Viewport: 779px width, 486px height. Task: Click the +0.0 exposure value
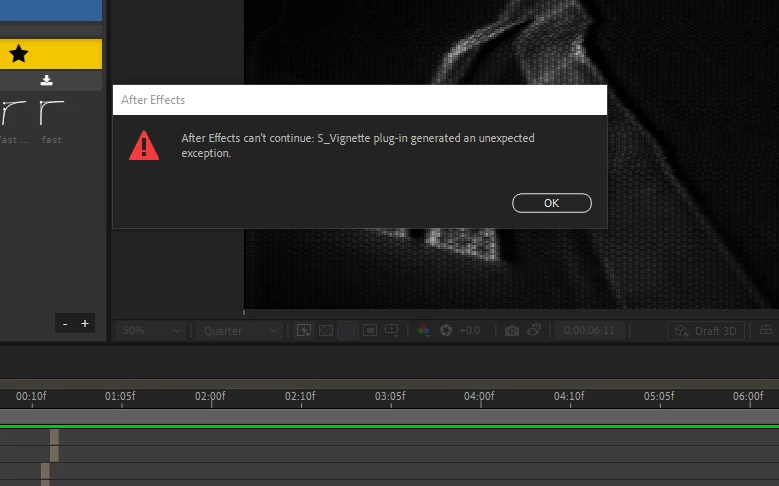click(x=469, y=330)
